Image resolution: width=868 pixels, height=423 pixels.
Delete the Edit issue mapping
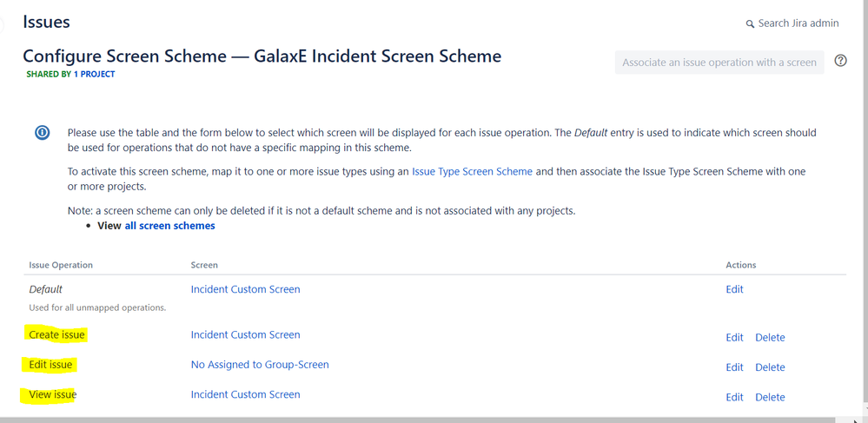[770, 367]
